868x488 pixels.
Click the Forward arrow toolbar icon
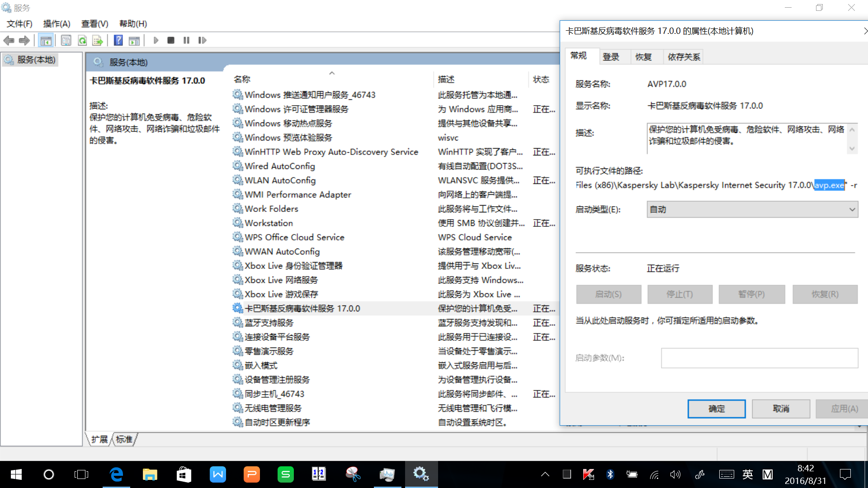point(24,41)
